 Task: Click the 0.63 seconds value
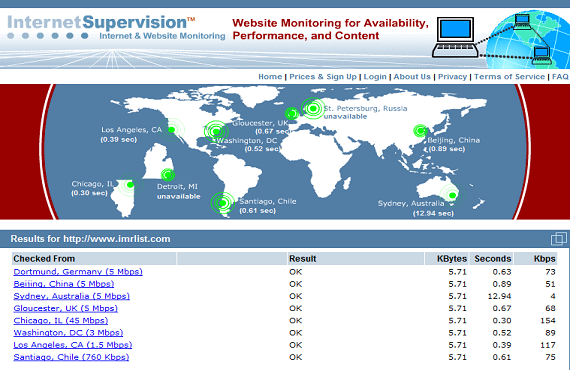pos(502,272)
